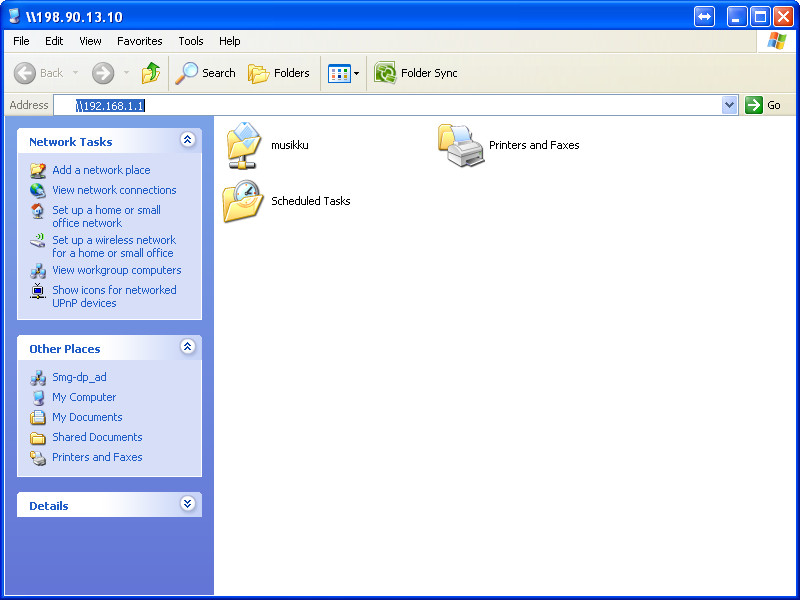The width and height of the screenshot is (800, 600).
Task: Open the Tools menu
Action: tap(191, 41)
